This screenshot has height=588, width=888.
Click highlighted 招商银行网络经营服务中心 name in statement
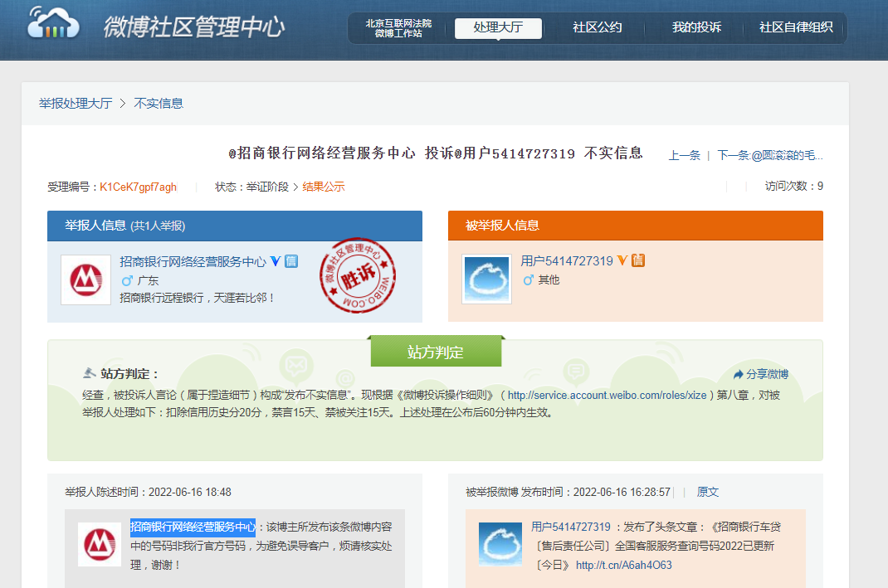(x=193, y=527)
